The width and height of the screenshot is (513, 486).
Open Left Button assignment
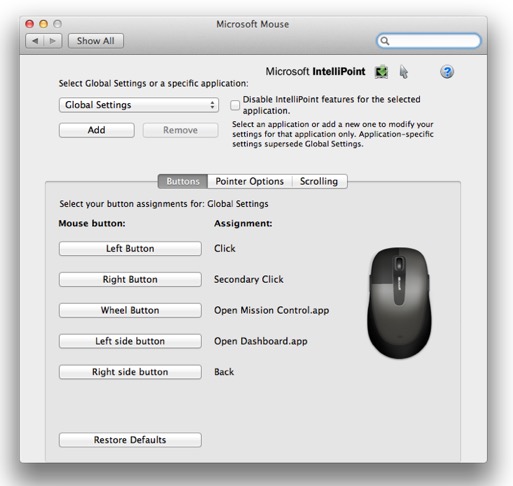point(130,249)
